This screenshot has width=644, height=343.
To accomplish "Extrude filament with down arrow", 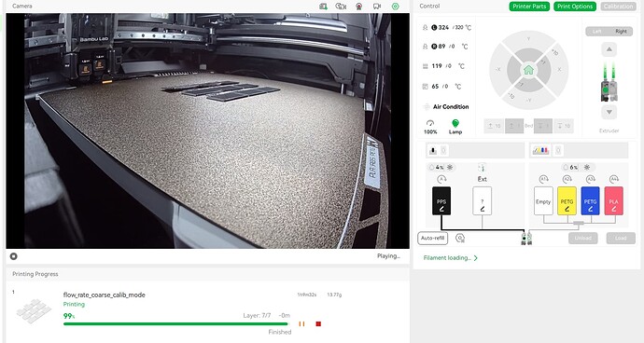I will (x=609, y=112).
